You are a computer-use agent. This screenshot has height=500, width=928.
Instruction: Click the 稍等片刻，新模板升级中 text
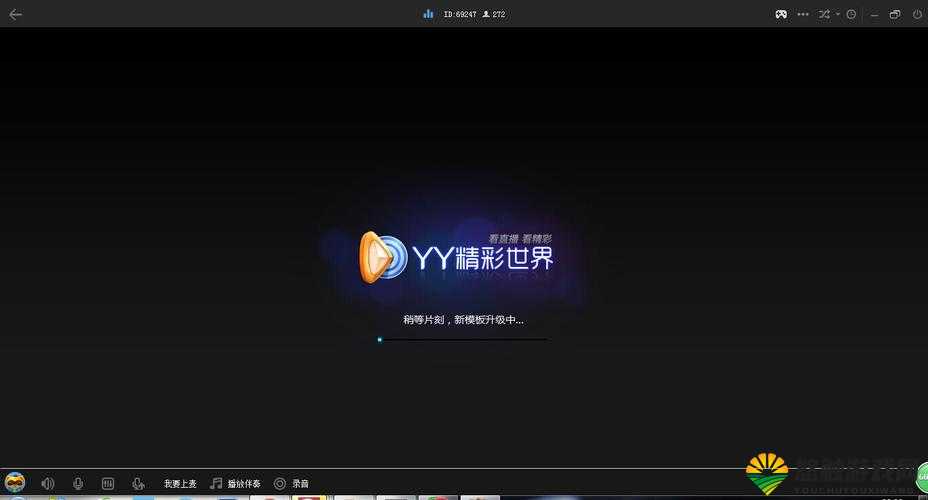pos(463,320)
